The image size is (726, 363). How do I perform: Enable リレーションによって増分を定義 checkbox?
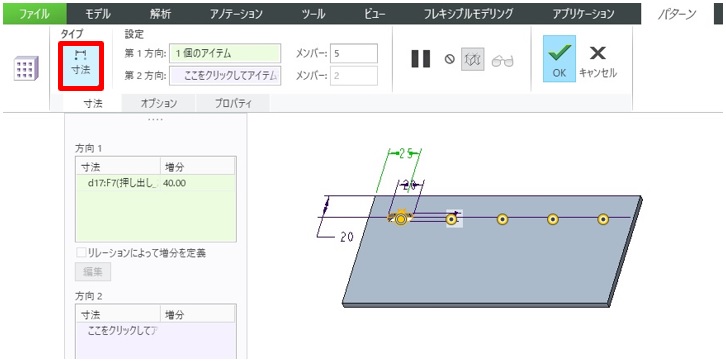tap(81, 253)
